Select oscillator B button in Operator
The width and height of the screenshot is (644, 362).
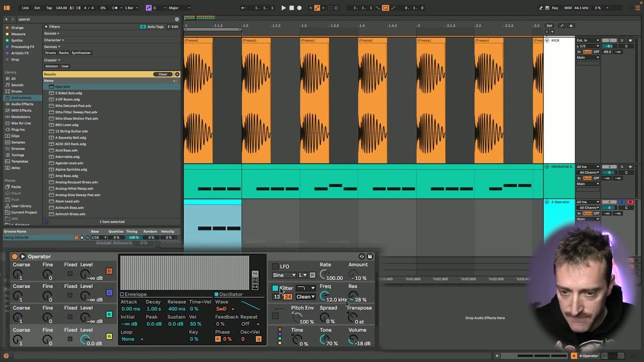pyautogui.click(x=109, y=314)
